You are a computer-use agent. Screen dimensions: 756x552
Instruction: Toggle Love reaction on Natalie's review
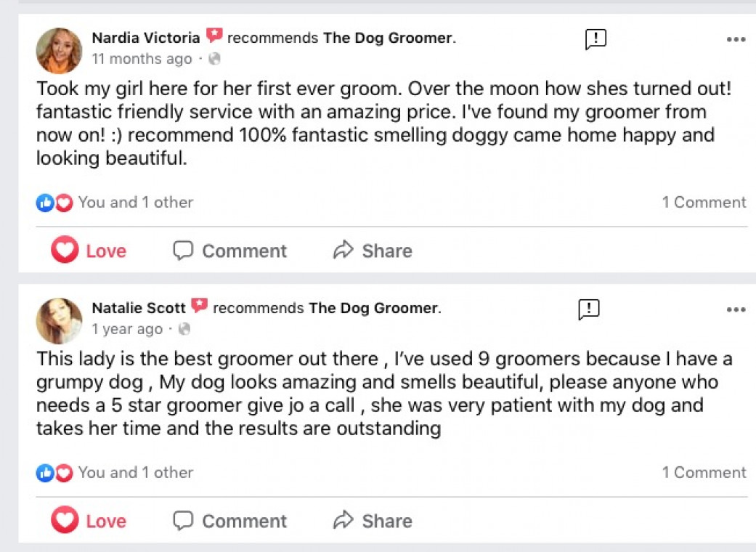coord(89,521)
